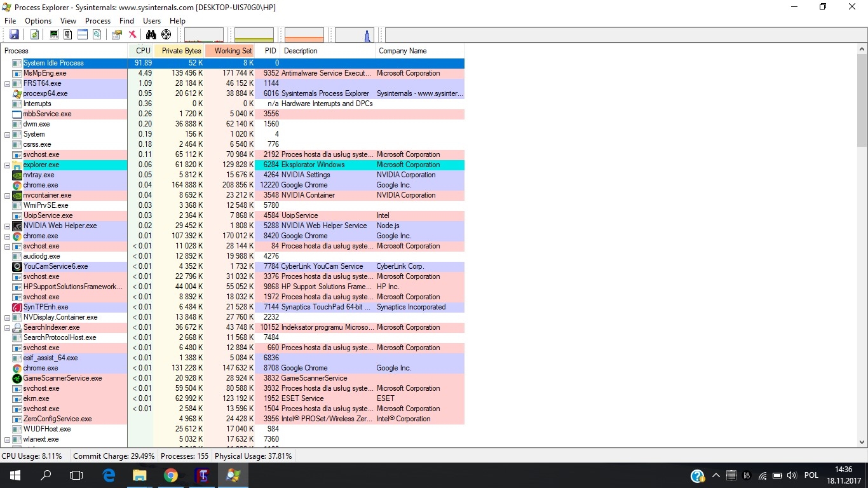Click the Show Lower Pane icon

coord(83,35)
